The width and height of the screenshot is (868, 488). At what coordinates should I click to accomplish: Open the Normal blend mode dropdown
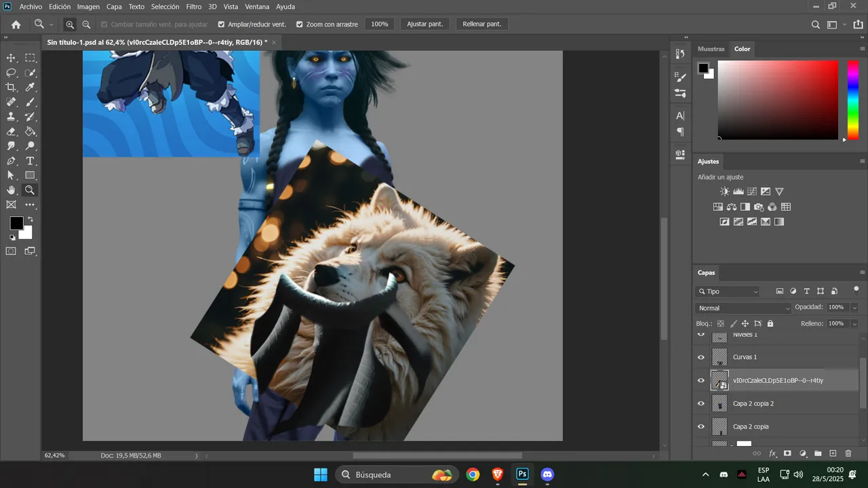744,308
